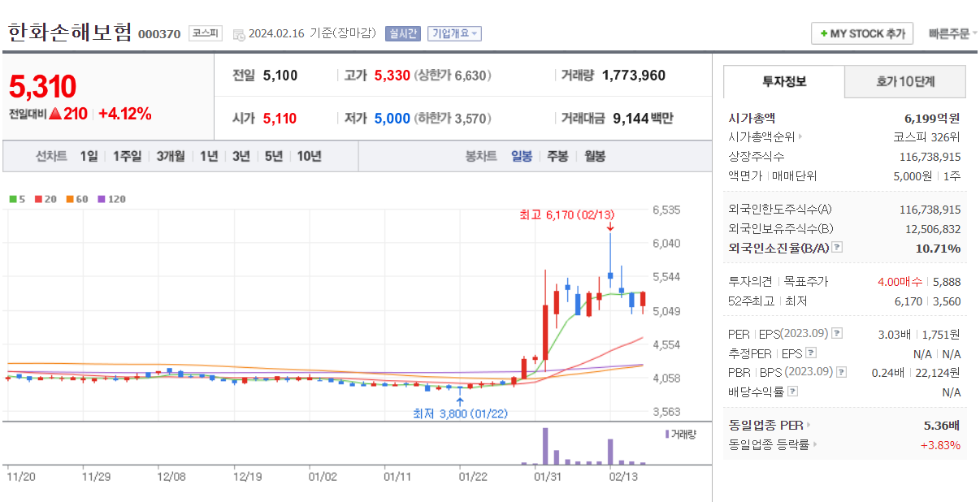Click the 동일업종 등락률 value +3.83%
The height and width of the screenshot is (502, 980).
point(941,444)
